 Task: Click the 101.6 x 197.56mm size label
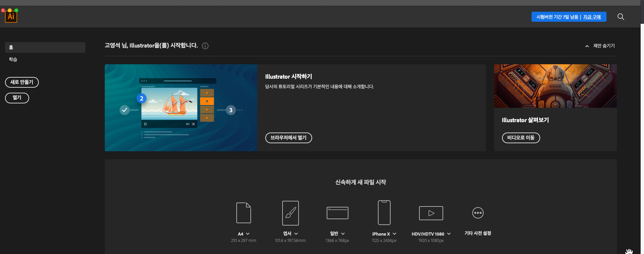coord(290,241)
